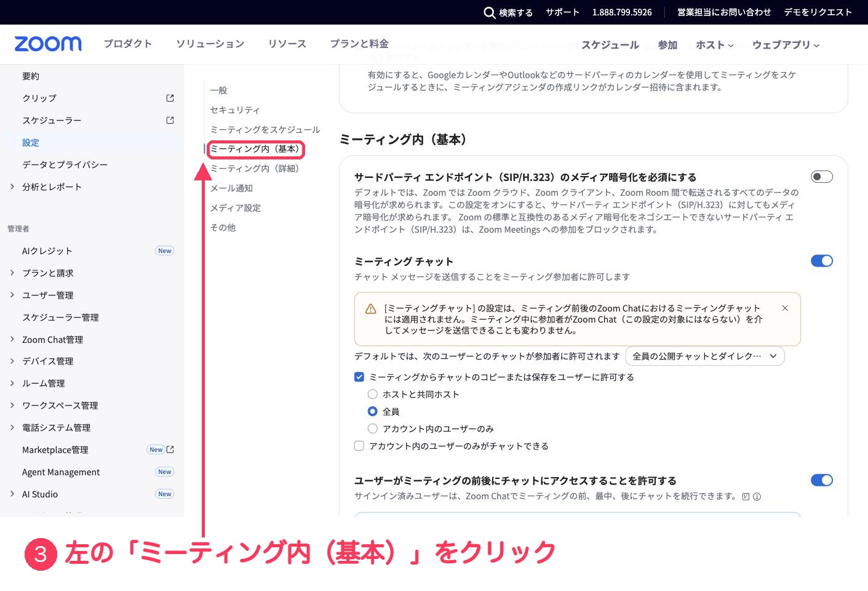Click New badge next to AI Studio

[165, 494]
